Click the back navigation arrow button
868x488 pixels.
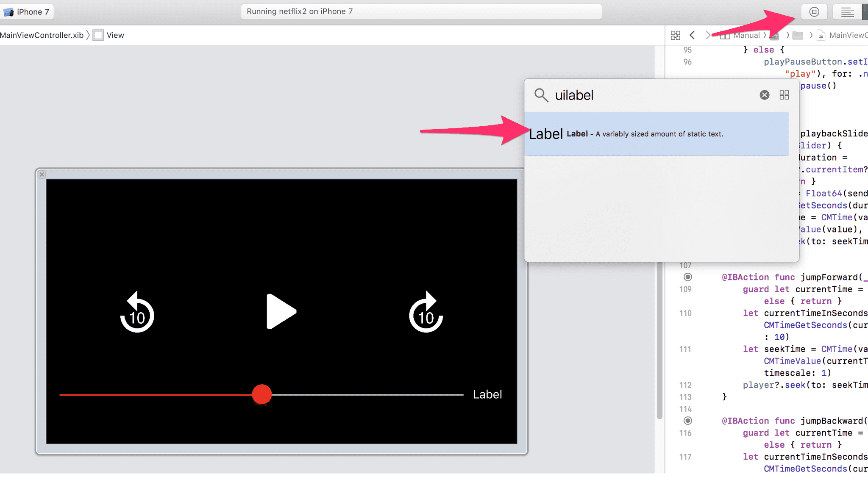pos(692,35)
